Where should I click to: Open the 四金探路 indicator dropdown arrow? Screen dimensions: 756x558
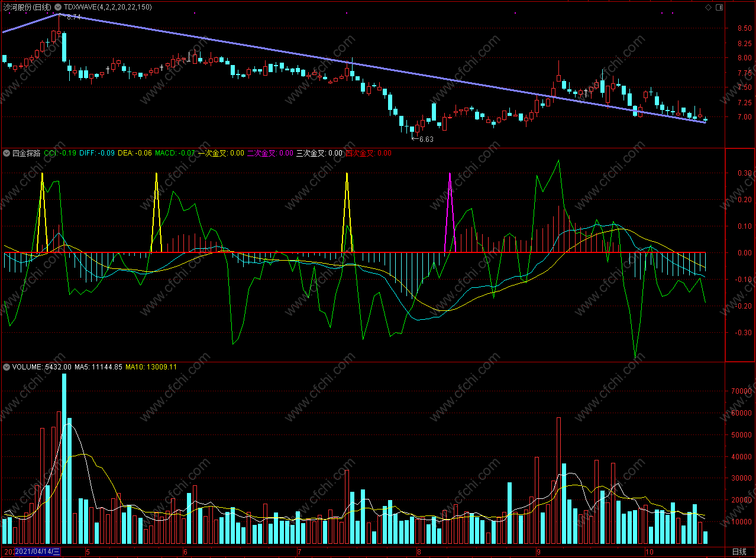pyautogui.click(x=7, y=153)
